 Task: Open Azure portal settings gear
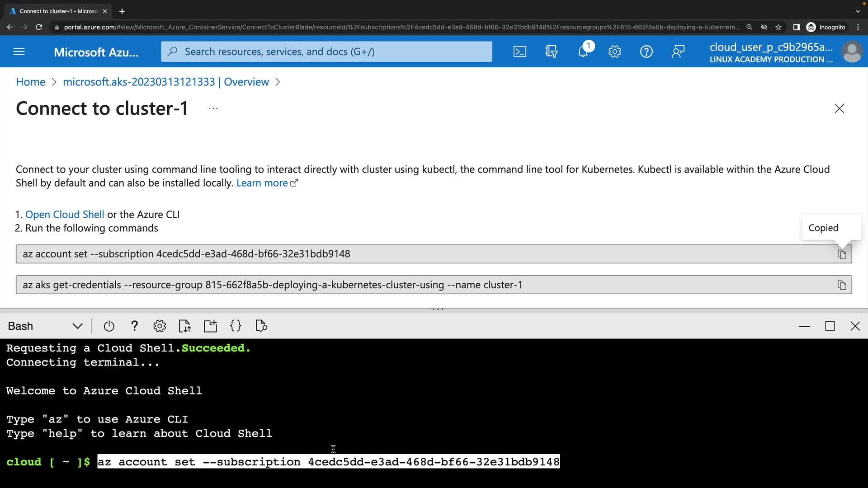pyautogui.click(x=614, y=52)
